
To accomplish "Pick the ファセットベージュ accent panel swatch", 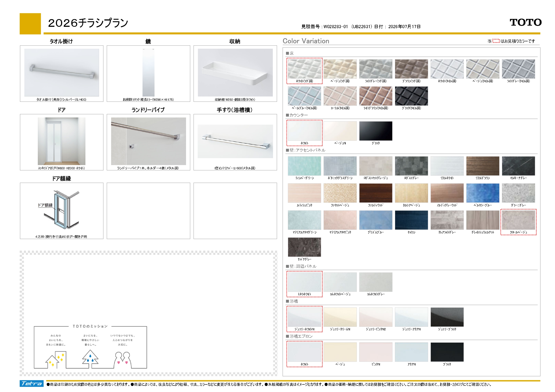I will pos(340,193).
